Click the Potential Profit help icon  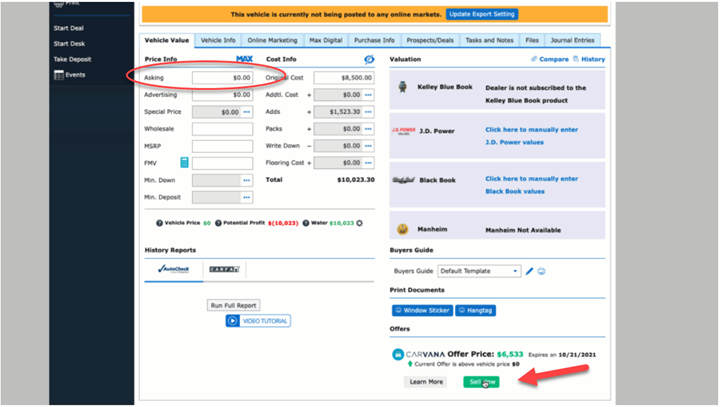pos(218,223)
